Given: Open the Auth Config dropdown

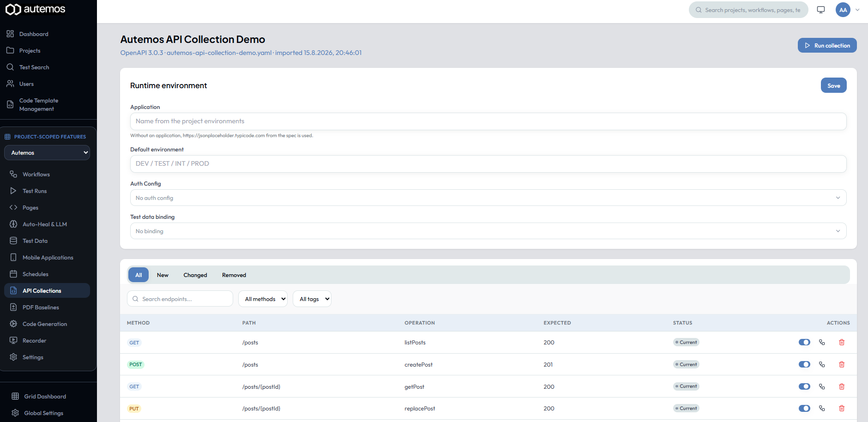Looking at the screenshot, I should coord(488,198).
